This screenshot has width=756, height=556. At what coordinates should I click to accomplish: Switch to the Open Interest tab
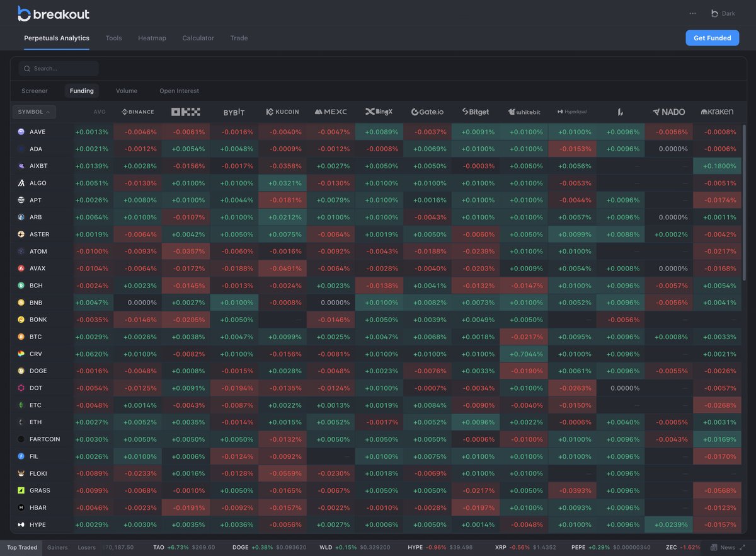click(180, 91)
